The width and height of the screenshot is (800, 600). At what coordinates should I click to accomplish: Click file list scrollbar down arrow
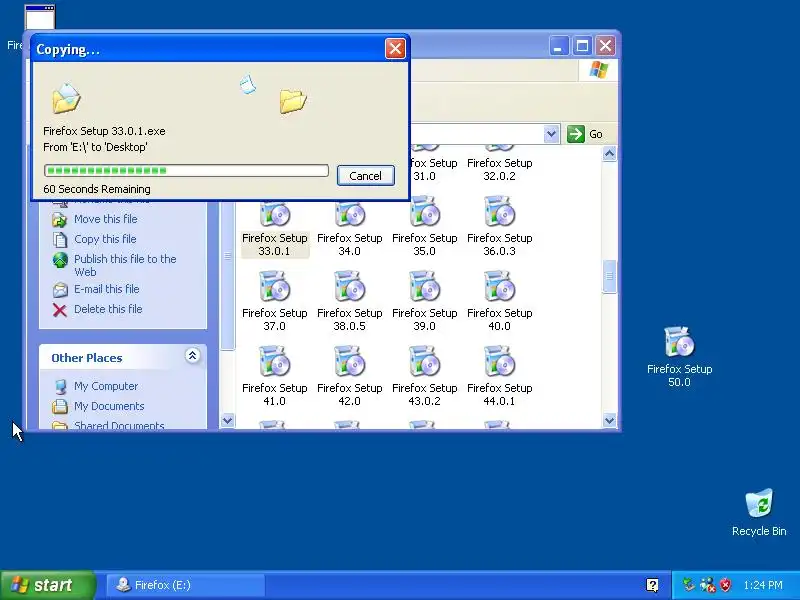tap(609, 420)
